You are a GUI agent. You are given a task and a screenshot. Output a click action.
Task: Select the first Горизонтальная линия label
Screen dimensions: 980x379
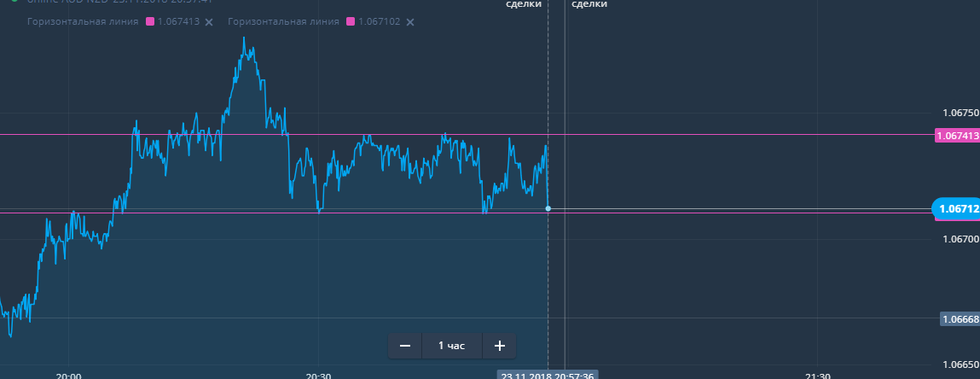[x=83, y=21]
